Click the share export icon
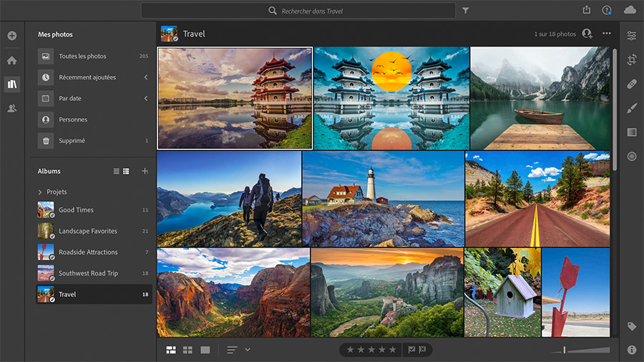The image size is (644, 362). point(587,10)
